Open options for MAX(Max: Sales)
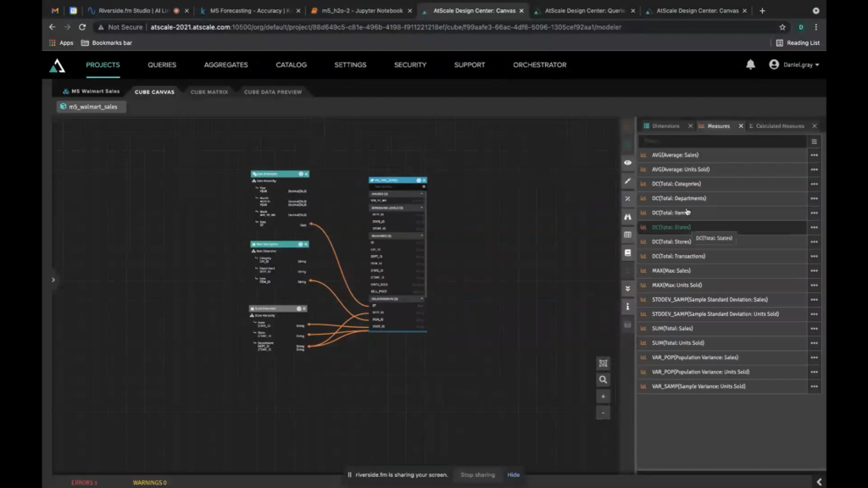 pyautogui.click(x=814, y=270)
